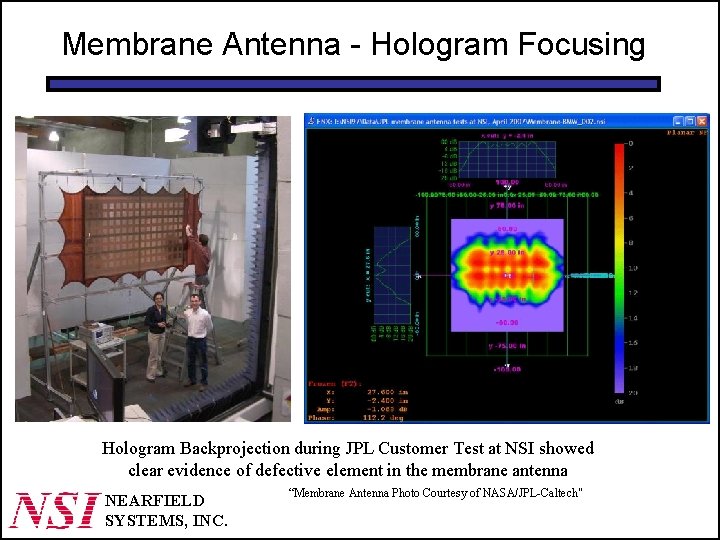720x540 pixels.
Task: Open the membrane antenna photo
Action: click(153, 269)
